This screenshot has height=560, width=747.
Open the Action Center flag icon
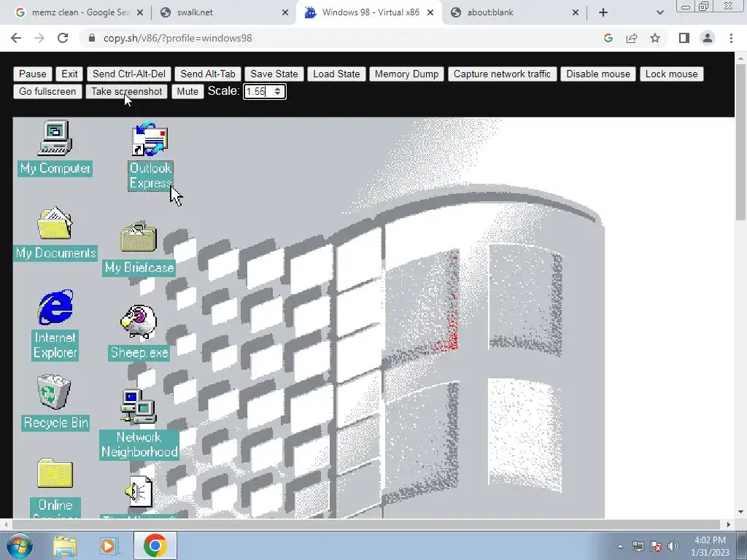point(656,546)
